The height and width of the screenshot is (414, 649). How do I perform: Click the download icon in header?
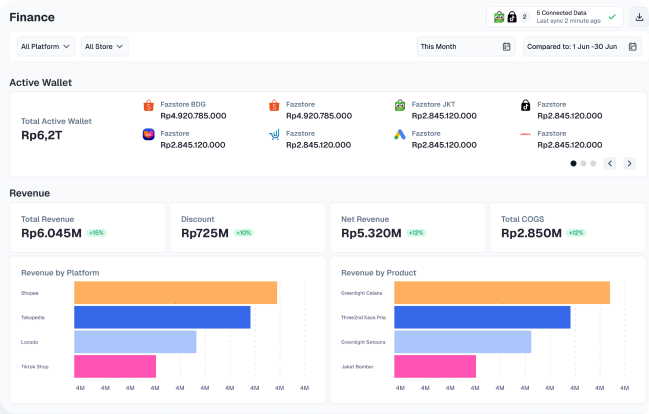coord(637,17)
